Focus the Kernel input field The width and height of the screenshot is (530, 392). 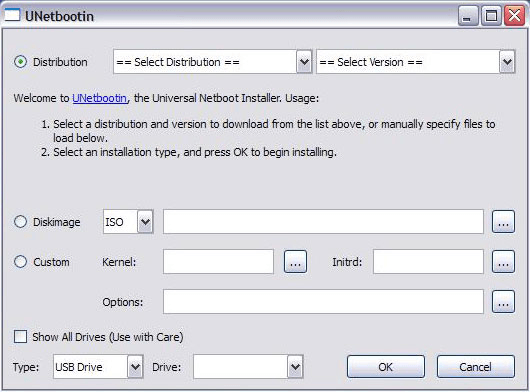[218, 262]
